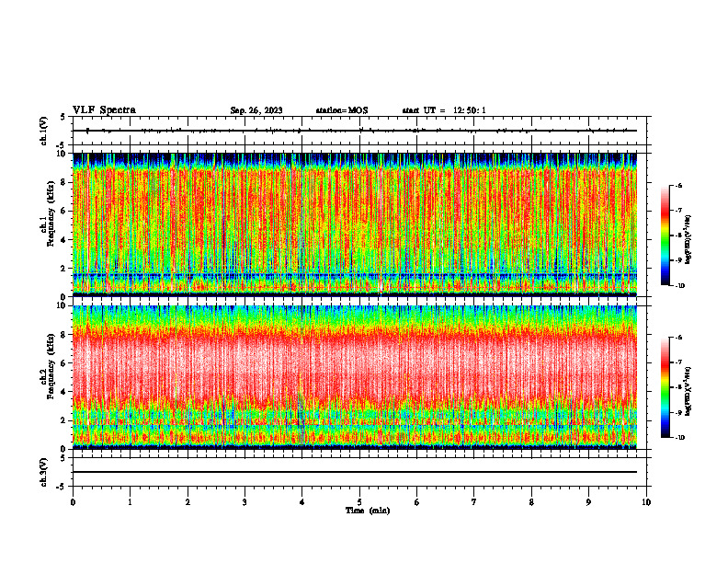Click inside the ch.2 spectrogram panel
This screenshot has width=728, height=563.
click(355, 377)
